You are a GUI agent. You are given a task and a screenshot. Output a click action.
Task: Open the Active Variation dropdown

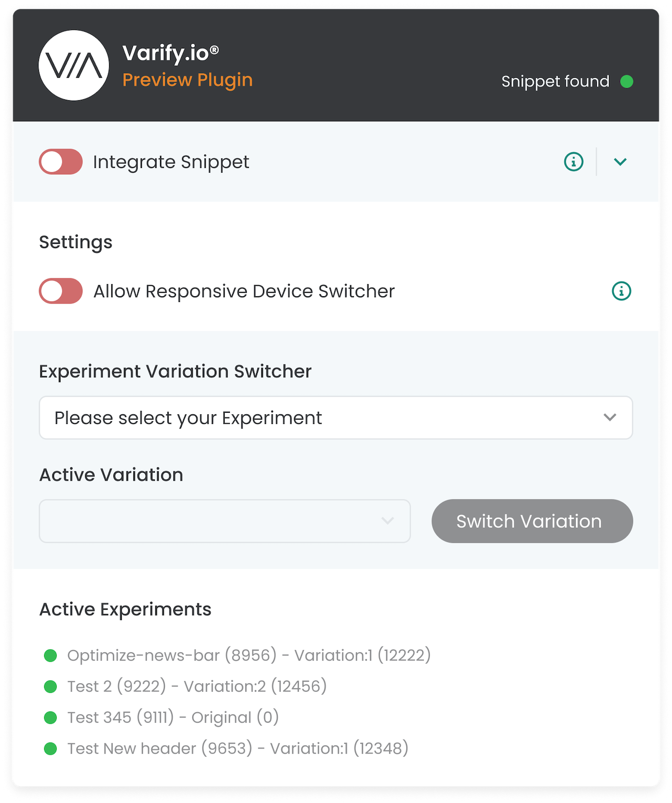pos(225,521)
